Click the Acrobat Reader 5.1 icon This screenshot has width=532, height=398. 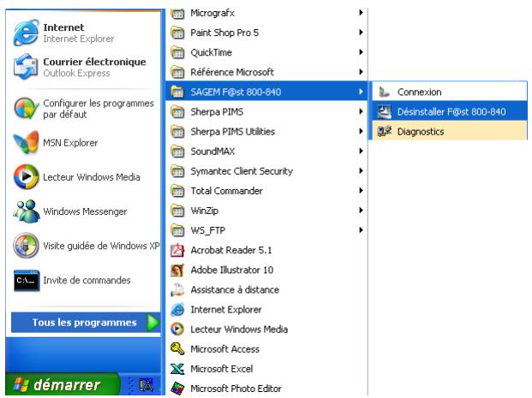coord(177,250)
